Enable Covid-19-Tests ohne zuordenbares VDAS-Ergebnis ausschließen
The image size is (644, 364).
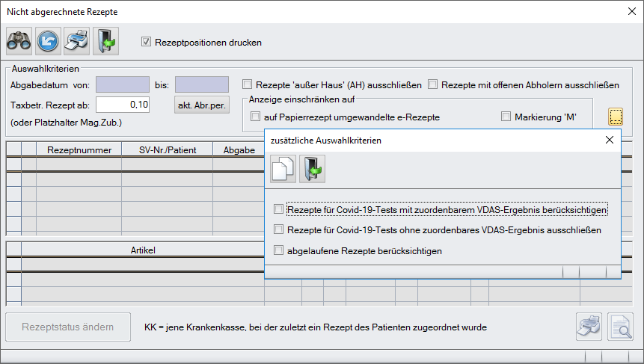pyautogui.click(x=279, y=229)
